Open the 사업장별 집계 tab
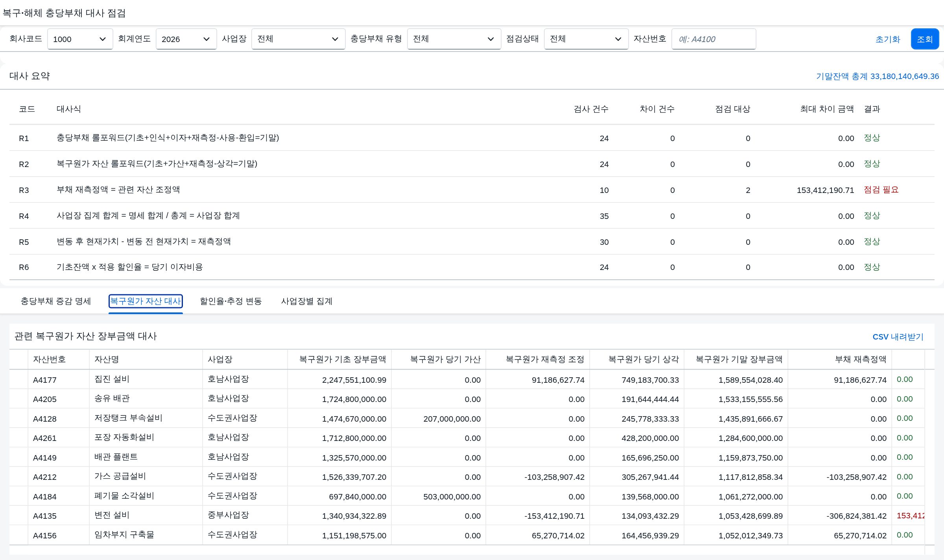 point(307,301)
